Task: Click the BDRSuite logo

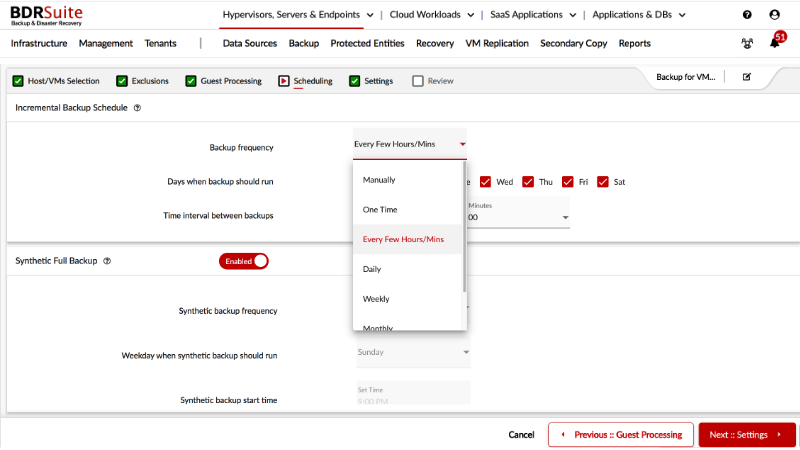Action: coord(46,15)
